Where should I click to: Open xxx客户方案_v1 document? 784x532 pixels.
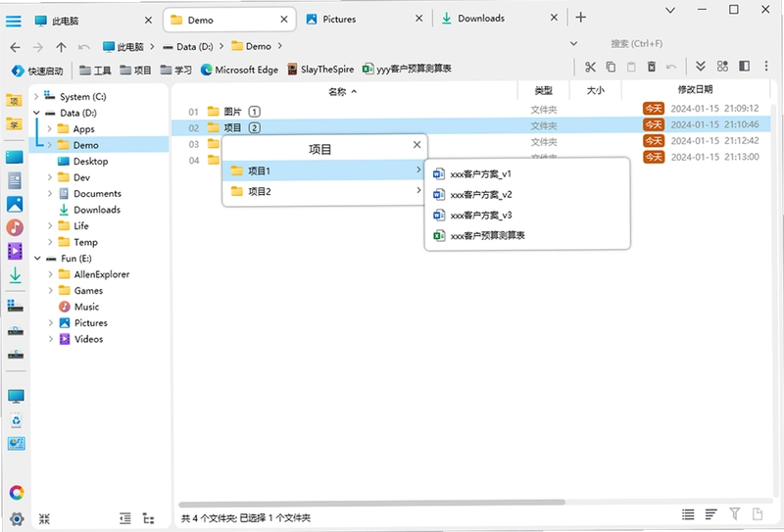(527, 174)
